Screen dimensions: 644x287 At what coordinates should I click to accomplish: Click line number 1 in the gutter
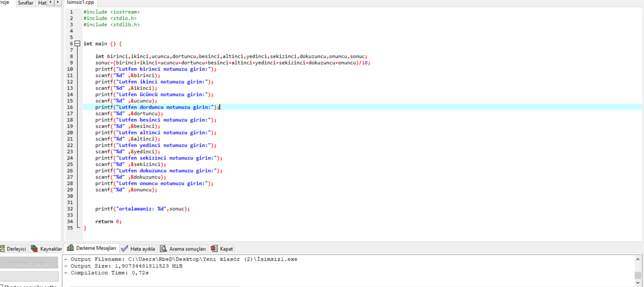[x=71, y=12]
